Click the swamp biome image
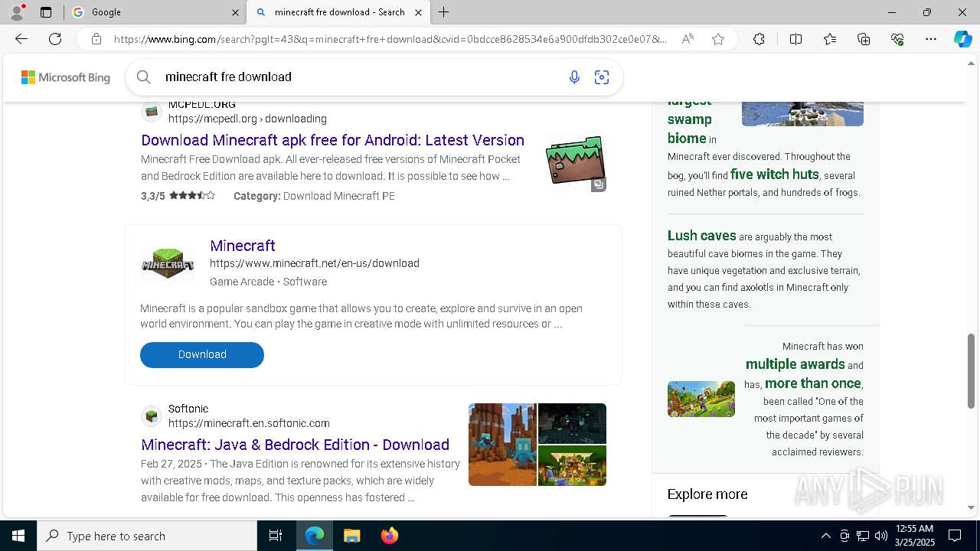980x551 pixels. (802, 113)
